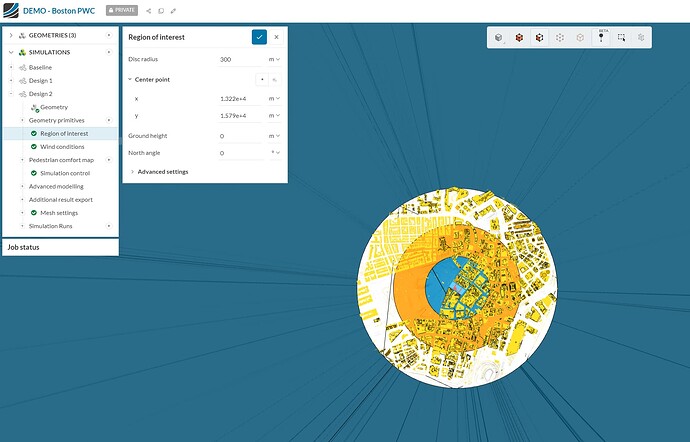This screenshot has height=442, width=690.
Task: Share the DEMO - Boston PWC project
Action: point(149,11)
